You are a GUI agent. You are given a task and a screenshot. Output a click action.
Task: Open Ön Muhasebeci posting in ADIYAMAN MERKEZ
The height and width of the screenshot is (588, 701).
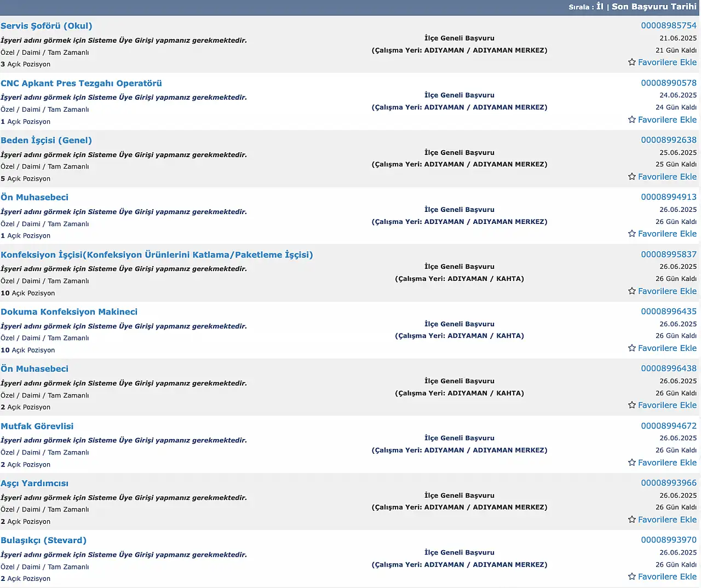tap(35, 197)
